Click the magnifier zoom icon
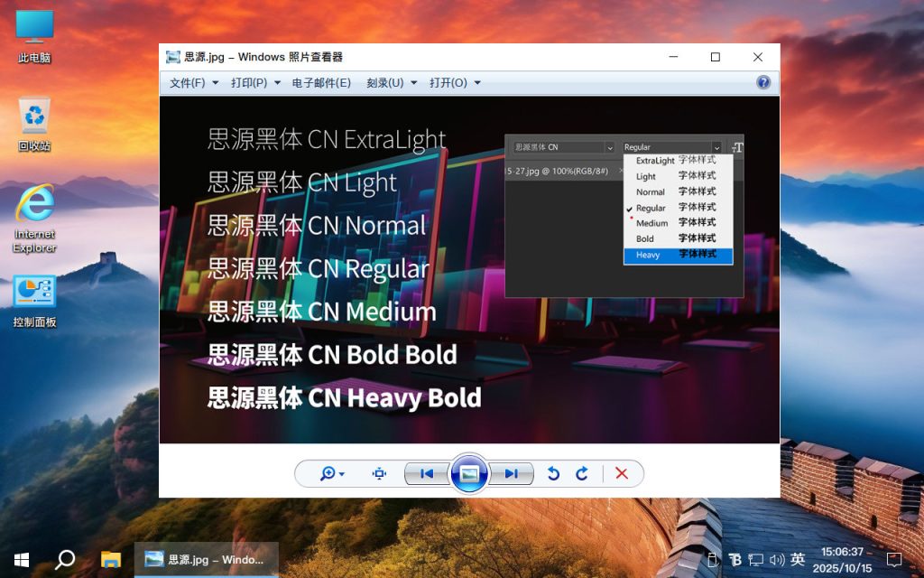924x578 pixels. [x=327, y=473]
